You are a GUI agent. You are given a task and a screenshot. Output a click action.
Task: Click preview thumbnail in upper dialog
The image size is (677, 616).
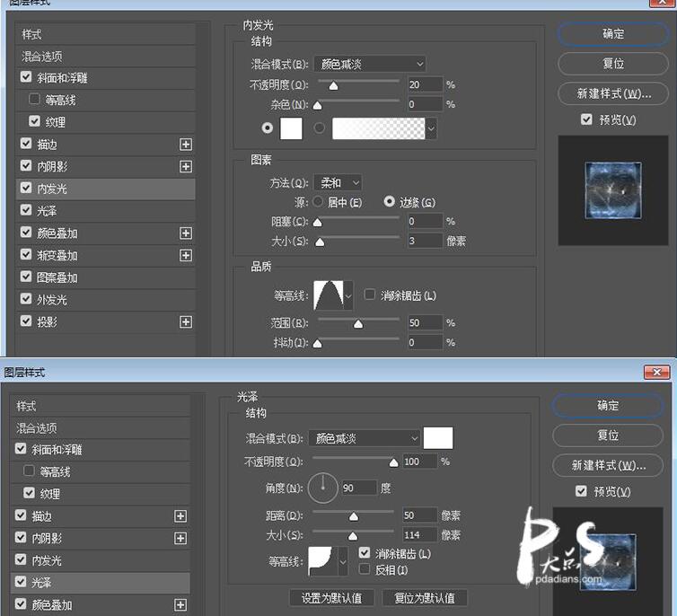[x=613, y=190]
